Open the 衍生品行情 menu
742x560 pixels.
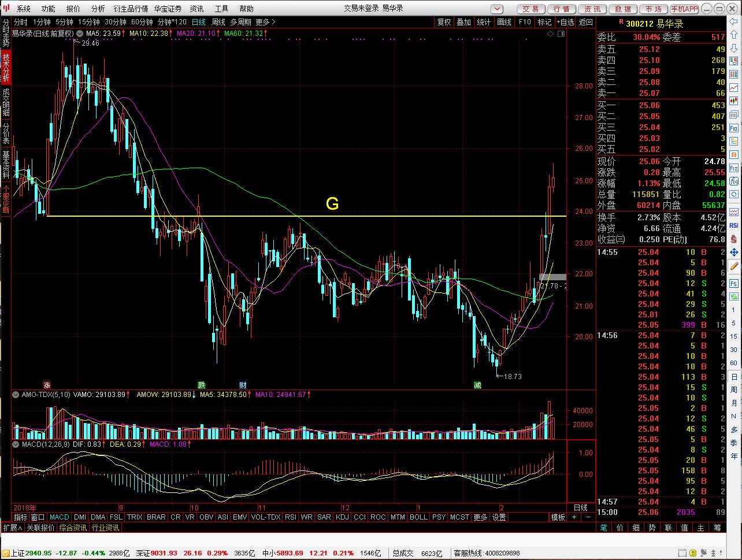coord(131,9)
